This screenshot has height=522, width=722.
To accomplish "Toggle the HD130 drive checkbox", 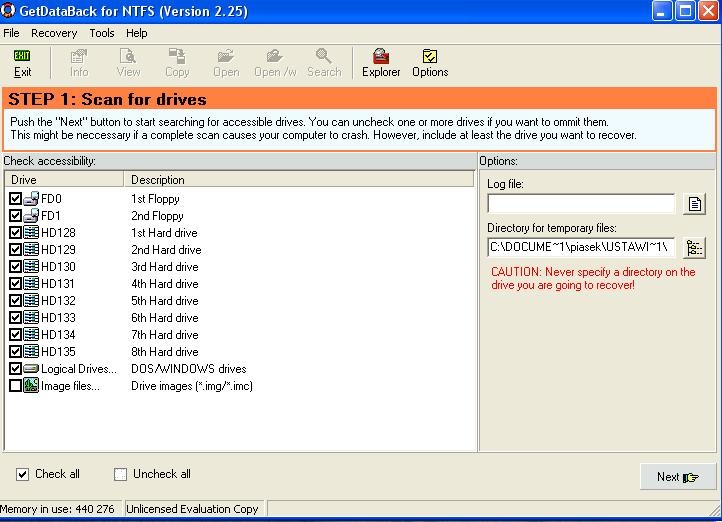I will click(15, 267).
